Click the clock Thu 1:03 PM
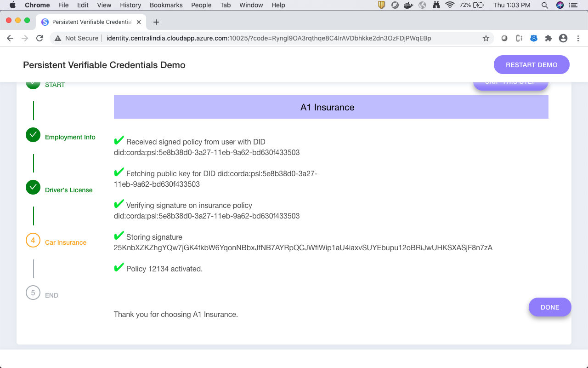 pos(512,5)
